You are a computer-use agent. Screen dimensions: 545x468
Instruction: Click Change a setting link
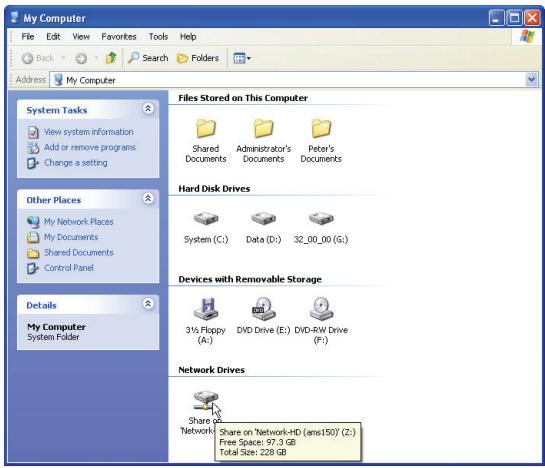click(76, 163)
